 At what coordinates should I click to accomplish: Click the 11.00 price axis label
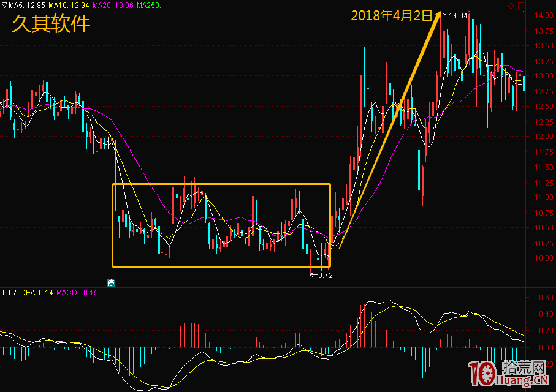[x=544, y=197]
